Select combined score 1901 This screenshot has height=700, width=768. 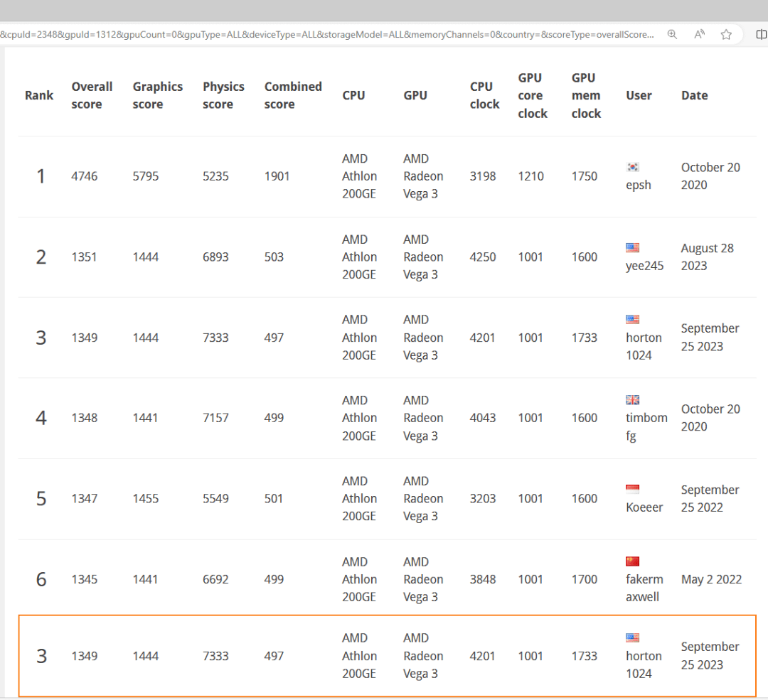pyautogui.click(x=277, y=176)
